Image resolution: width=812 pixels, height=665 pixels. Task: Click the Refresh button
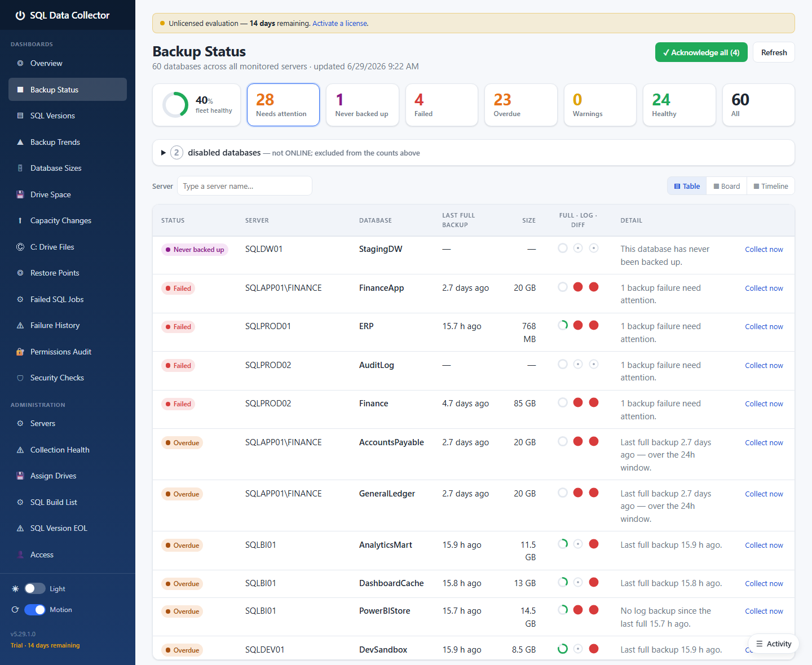pyautogui.click(x=774, y=52)
